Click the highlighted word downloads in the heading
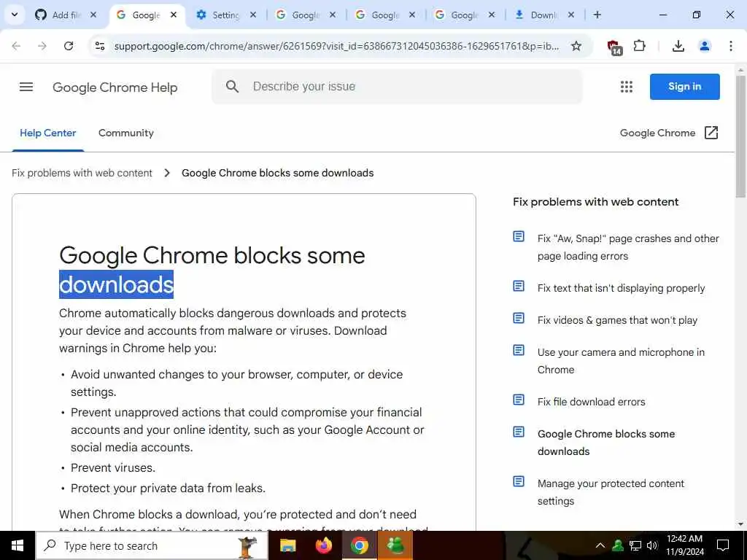The width and height of the screenshot is (747, 560). pos(116,284)
